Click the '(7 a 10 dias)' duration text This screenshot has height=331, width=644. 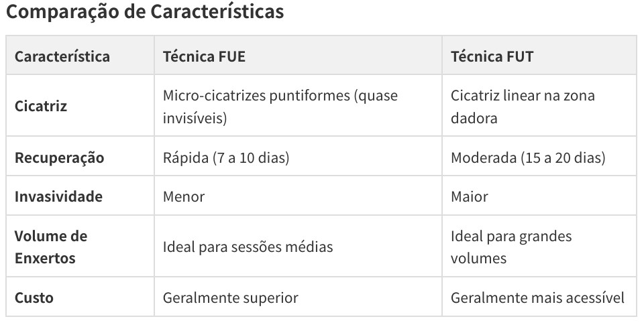pos(251,158)
